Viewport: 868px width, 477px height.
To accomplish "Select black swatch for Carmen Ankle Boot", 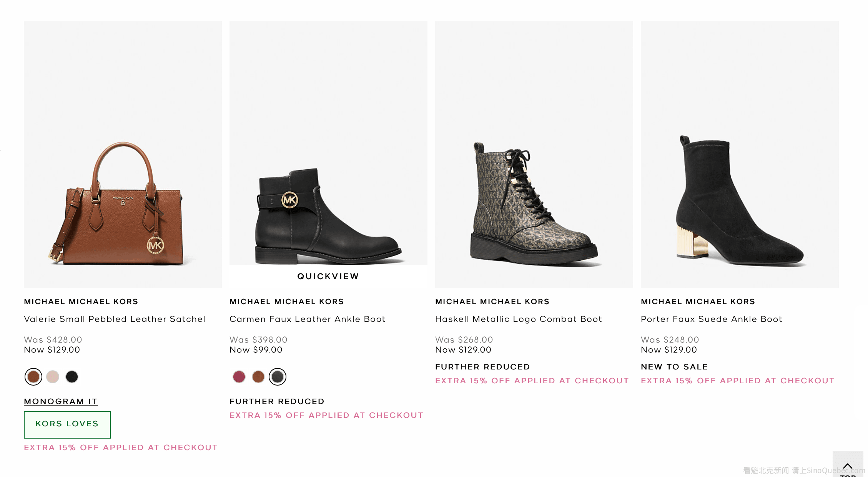I will coord(278,377).
